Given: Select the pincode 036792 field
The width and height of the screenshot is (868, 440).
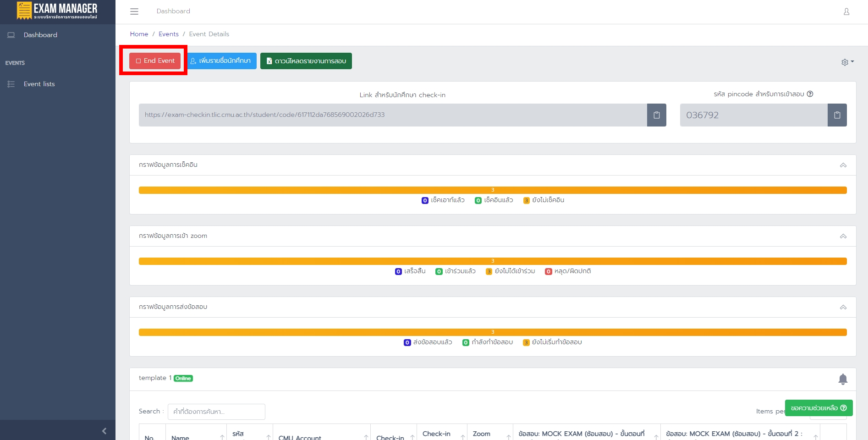Looking at the screenshot, I should [x=754, y=115].
